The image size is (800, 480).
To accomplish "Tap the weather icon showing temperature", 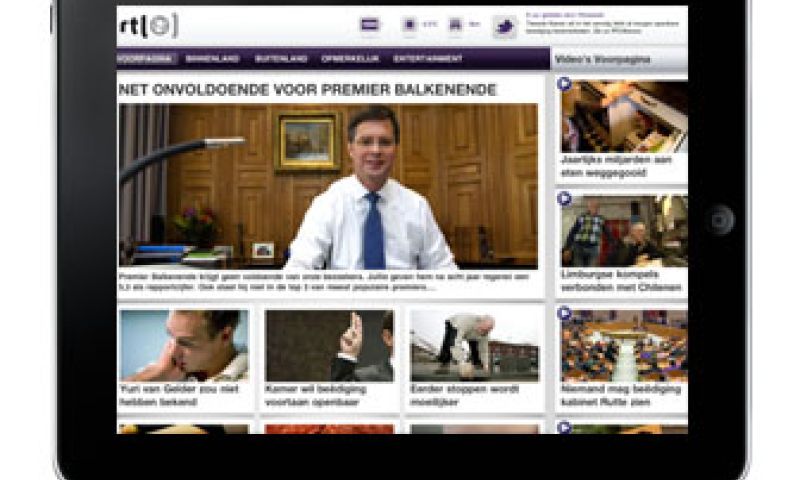I will click(410, 24).
